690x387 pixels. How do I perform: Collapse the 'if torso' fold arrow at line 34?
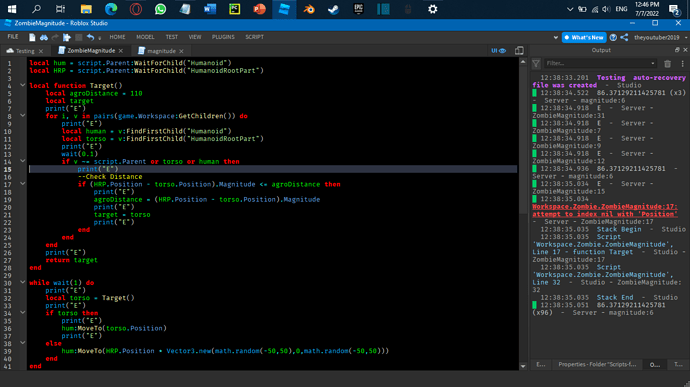(x=22, y=313)
